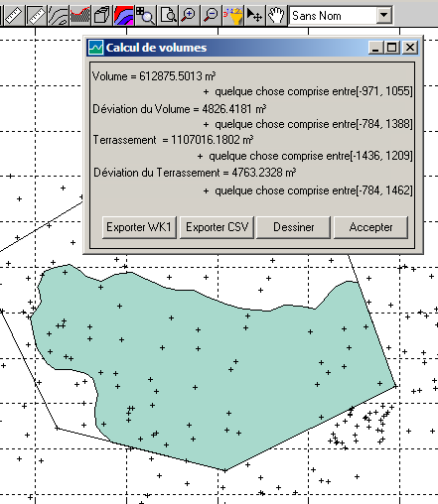Activate the hand pan tool

(277, 15)
